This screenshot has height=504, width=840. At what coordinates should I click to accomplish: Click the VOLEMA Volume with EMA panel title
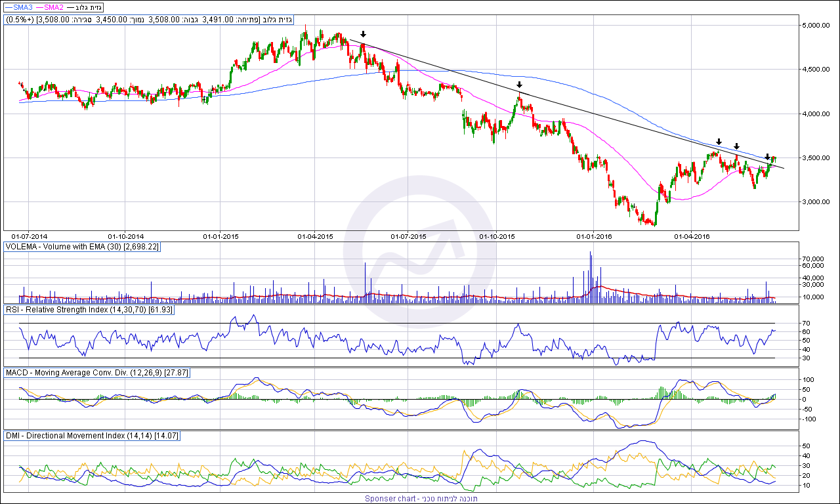[82, 247]
